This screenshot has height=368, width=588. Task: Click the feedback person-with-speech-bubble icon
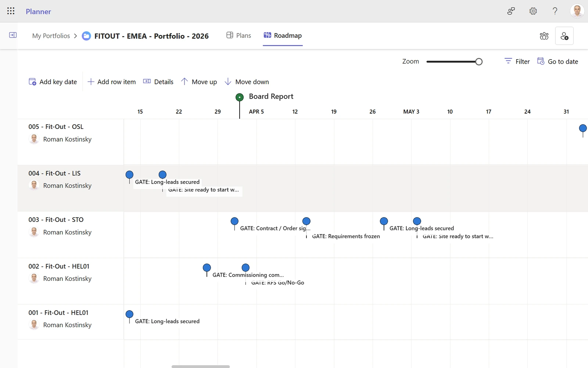(x=511, y=11)
